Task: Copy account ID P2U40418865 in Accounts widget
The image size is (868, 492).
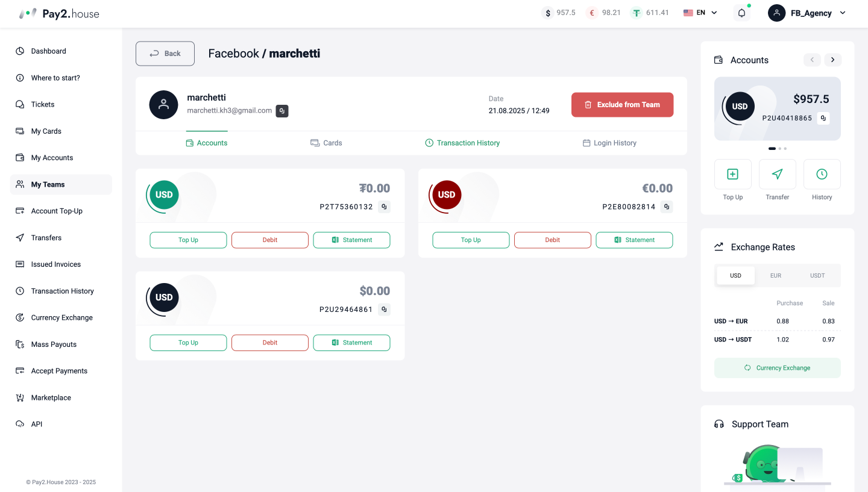Action: (823, 118)
